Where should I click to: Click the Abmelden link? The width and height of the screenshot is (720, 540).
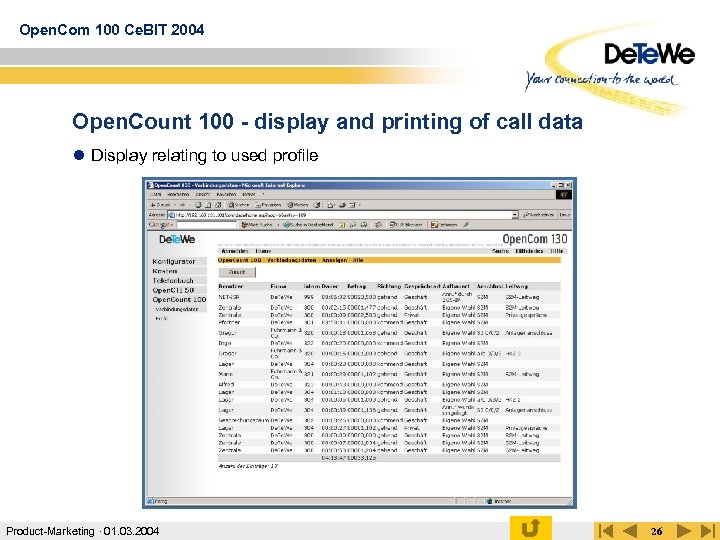coord(235,251)
